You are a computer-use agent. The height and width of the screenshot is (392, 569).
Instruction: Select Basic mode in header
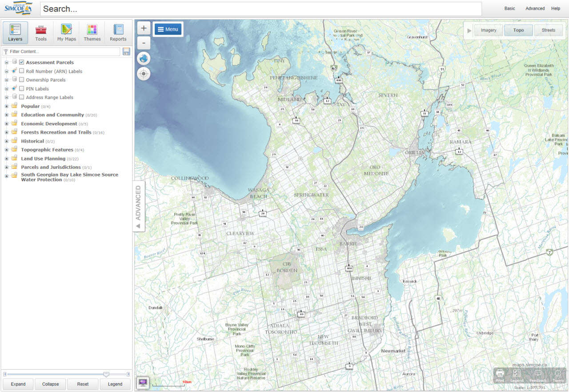[x=510, y=8]
